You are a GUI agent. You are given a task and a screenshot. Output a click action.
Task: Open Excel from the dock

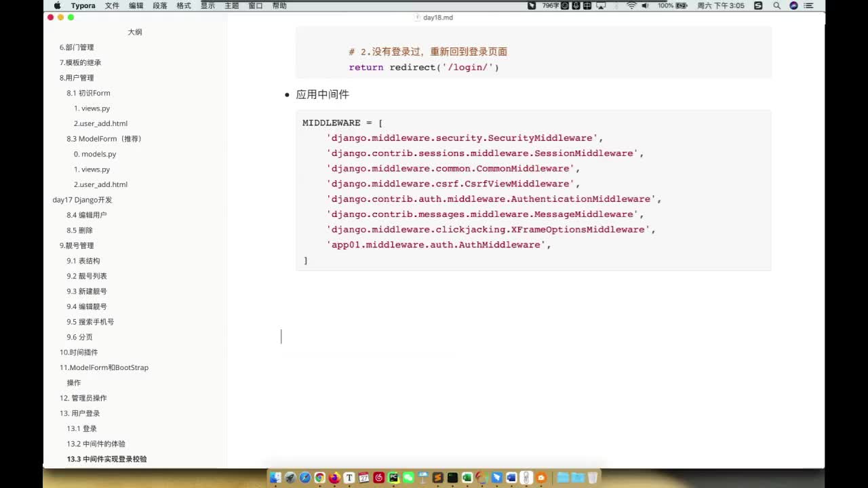[467, 478]
